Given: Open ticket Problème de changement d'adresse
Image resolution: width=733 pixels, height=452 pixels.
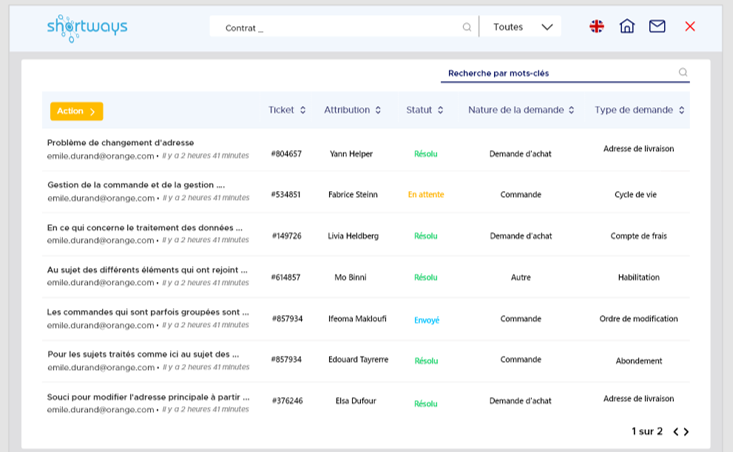Looking at the screenshot, I should point(121,143).
